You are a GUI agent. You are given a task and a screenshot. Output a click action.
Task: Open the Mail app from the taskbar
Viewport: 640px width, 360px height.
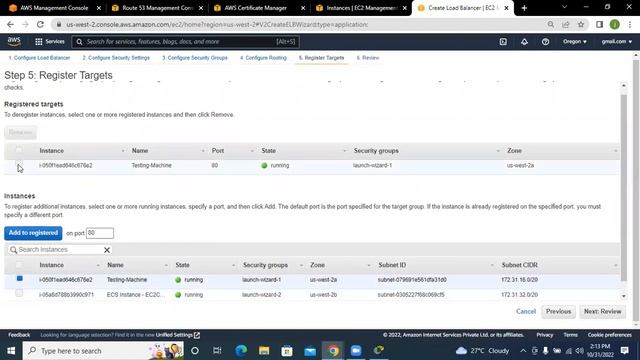pos(310,351)
